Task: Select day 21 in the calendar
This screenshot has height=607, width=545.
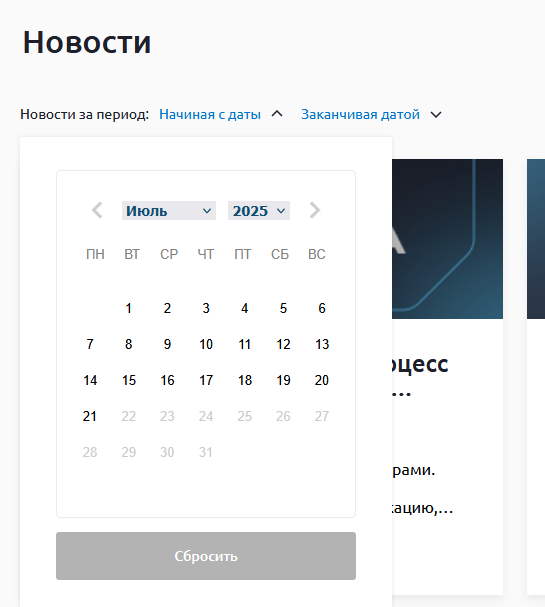Action: click(90, 416)
